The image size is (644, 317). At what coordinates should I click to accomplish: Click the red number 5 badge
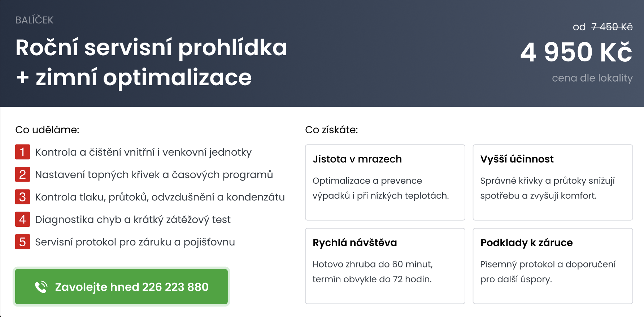pyautogui.click(x=22, y=242)
